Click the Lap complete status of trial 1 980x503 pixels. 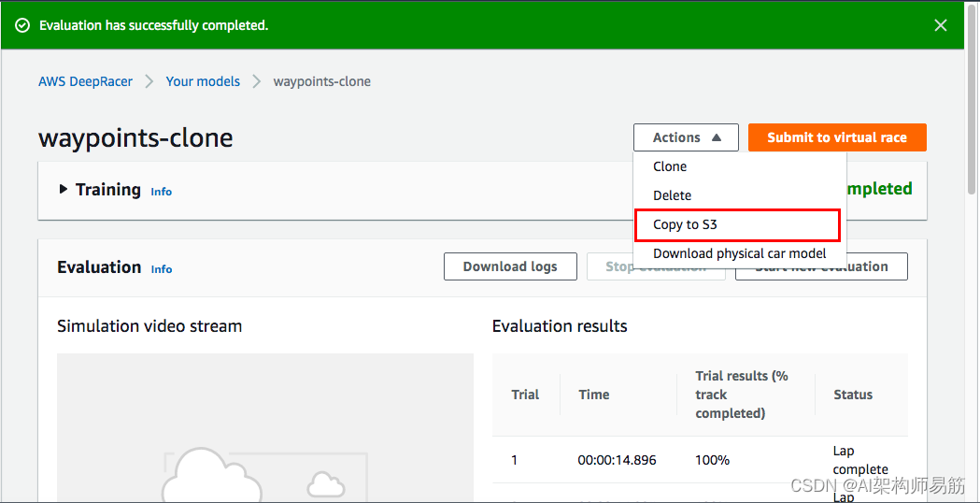coord(860,460)
